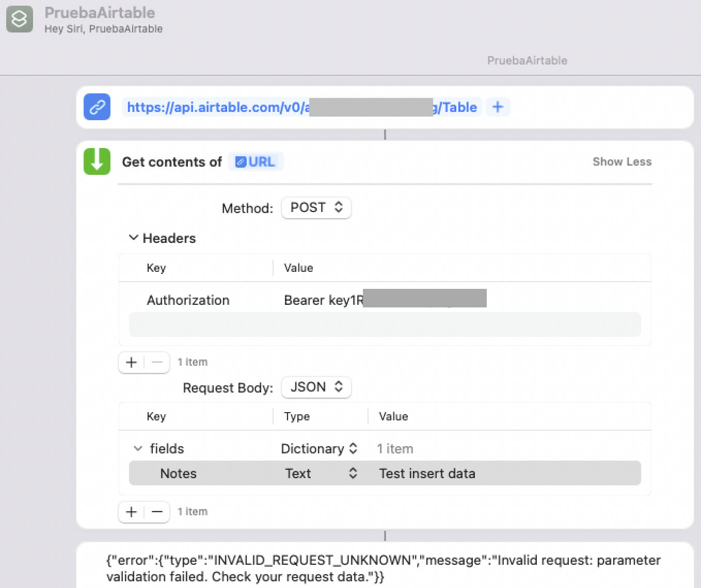Click the empty header row placeholder

point(385,324)
